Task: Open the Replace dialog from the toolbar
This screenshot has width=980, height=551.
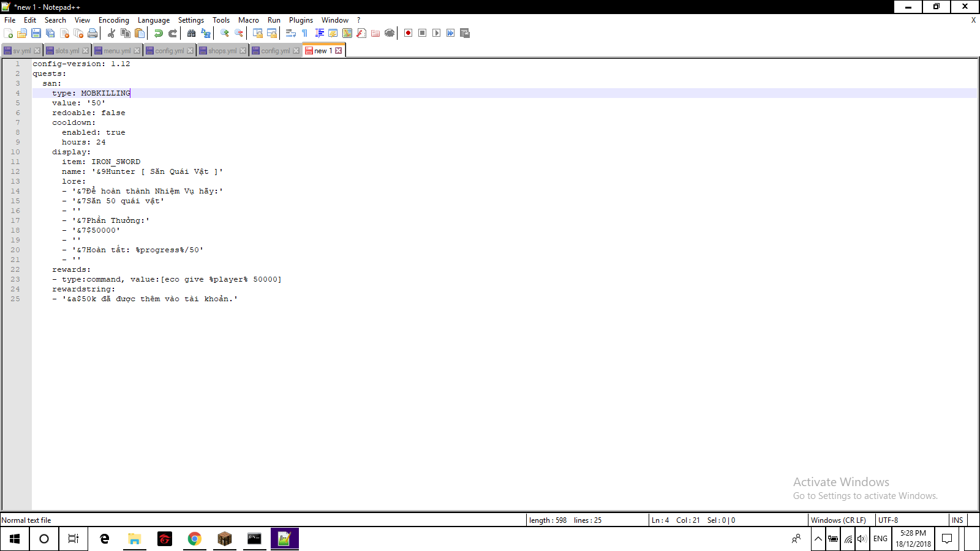Action: [205, 34]
